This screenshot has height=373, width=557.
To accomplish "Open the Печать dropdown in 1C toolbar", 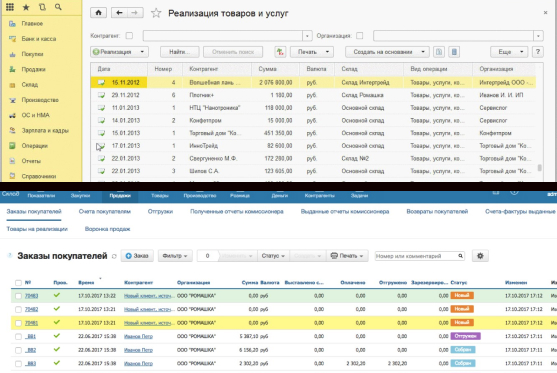I will tap(312, 52).
